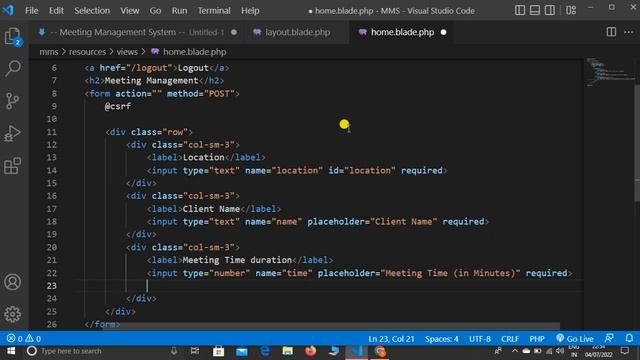Screen dimensions: 640x360
Task: Change encoding via UTF-8 status item
Action: point(480,339)
